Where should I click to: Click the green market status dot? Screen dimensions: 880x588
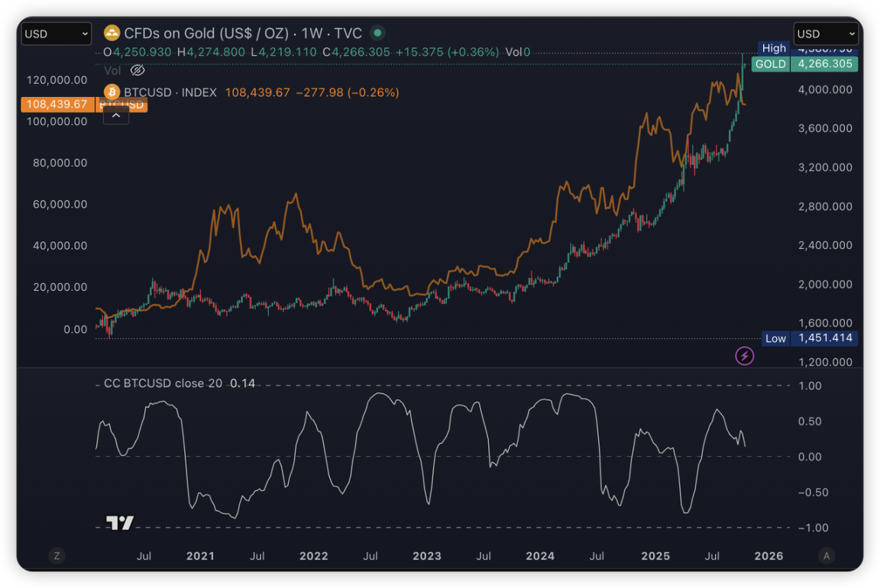(x=377, y=33)
